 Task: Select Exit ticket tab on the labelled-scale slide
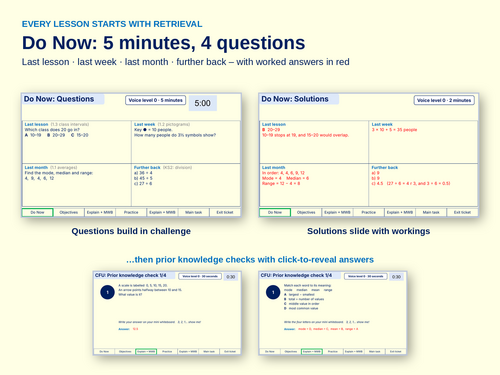pyautogui.click(x=230, y=352)
